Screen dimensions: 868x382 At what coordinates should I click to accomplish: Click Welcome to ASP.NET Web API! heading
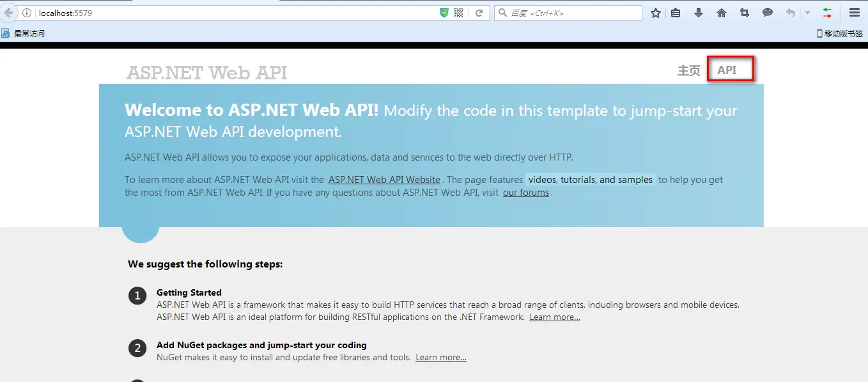(x=252, y=110)
